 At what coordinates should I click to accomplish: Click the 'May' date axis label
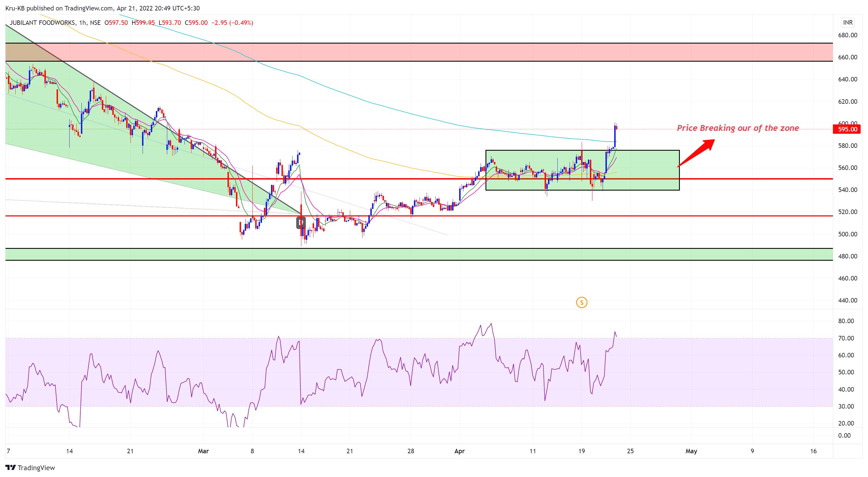691,451
